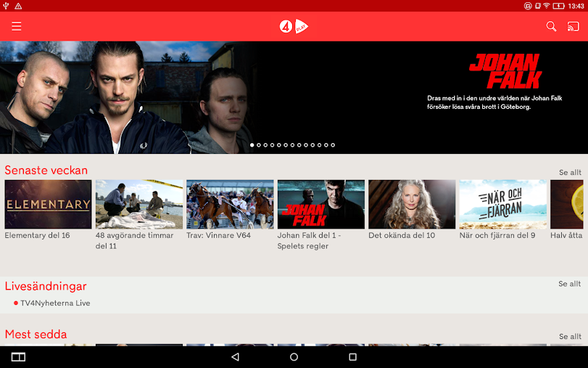Tap the Android home button
This screenshot has width=588, height=368.
pyautogui.click(x=294, y=356)
